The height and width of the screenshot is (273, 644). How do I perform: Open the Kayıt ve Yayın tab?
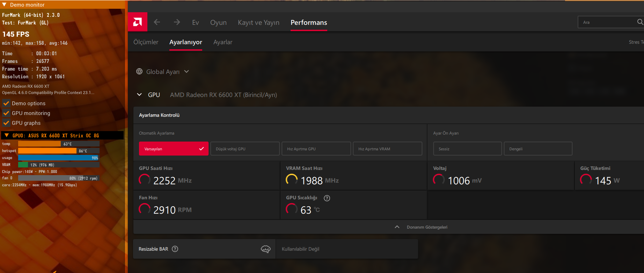[x=258, y=22]
